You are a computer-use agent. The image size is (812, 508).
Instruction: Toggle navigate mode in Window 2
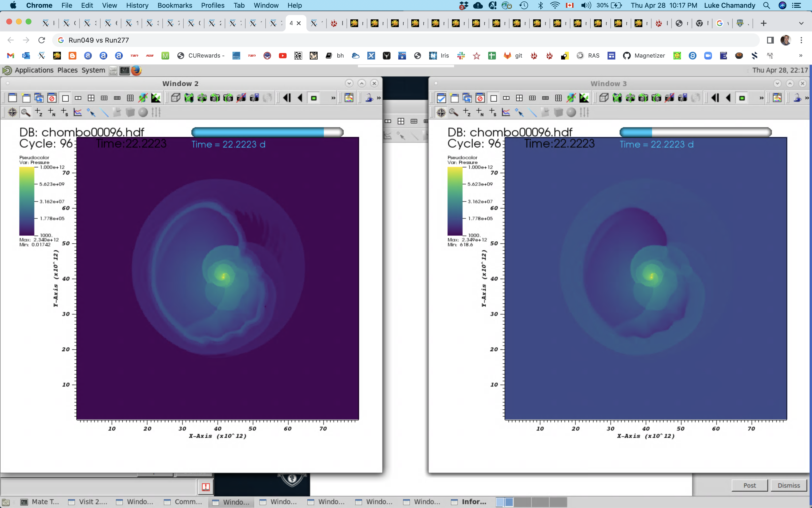tap(12, 112)
